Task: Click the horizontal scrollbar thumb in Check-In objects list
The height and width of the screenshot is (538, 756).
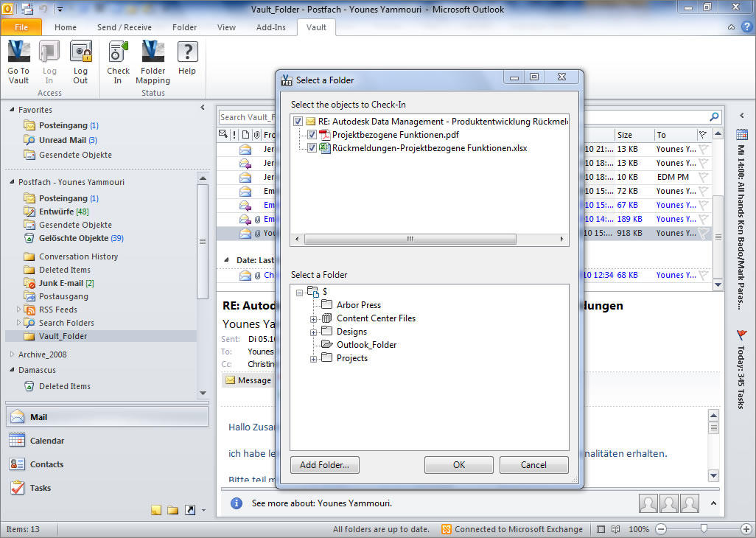Action: click(410, 239)
